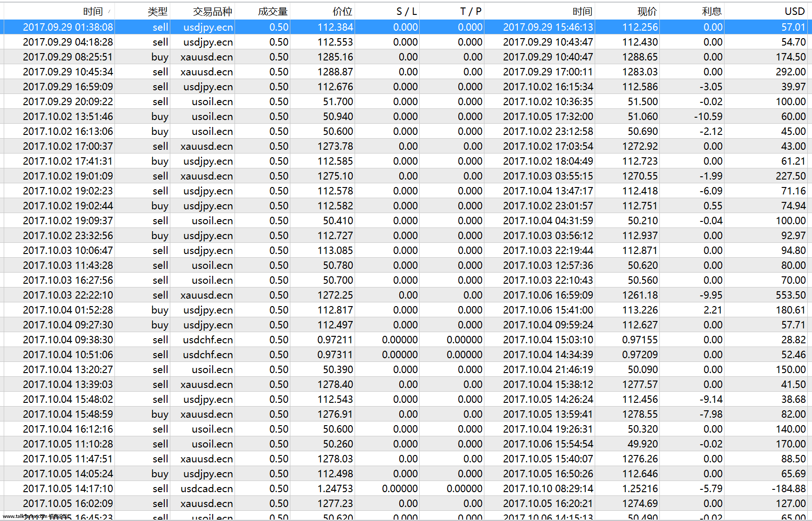Click open time 2017.10.05 16:02:09

(68, 503)
